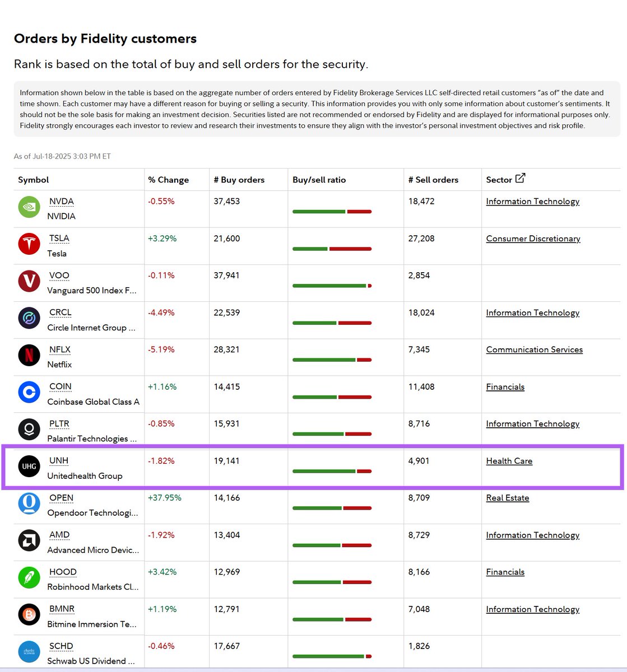Image resolution: width=627 pixels, height=672 pixels.
Task: Click the Bitmine BMNR logo icon
Action: click(x=29, y=614)
